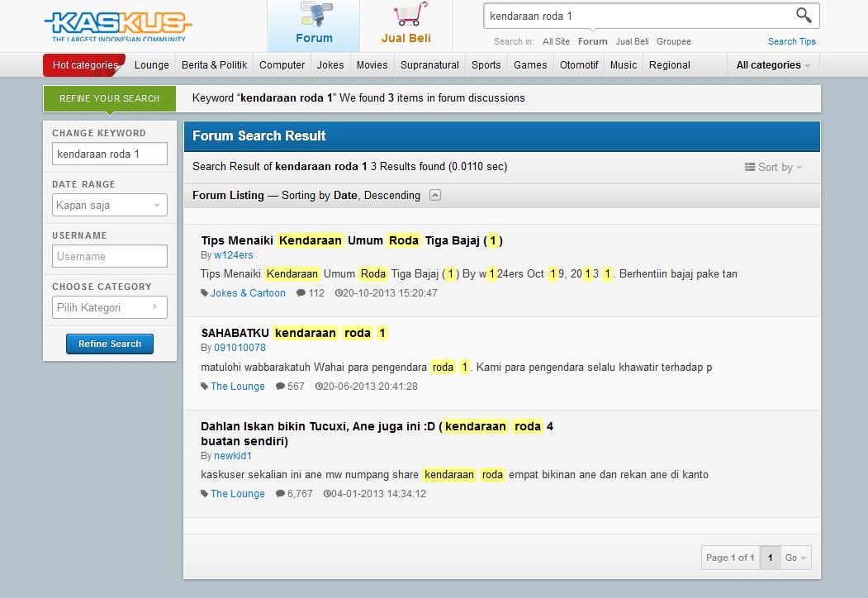The height and width of the screenshot is (598, 868).
Task: Open the Jokes category
Action: [330, 65]
